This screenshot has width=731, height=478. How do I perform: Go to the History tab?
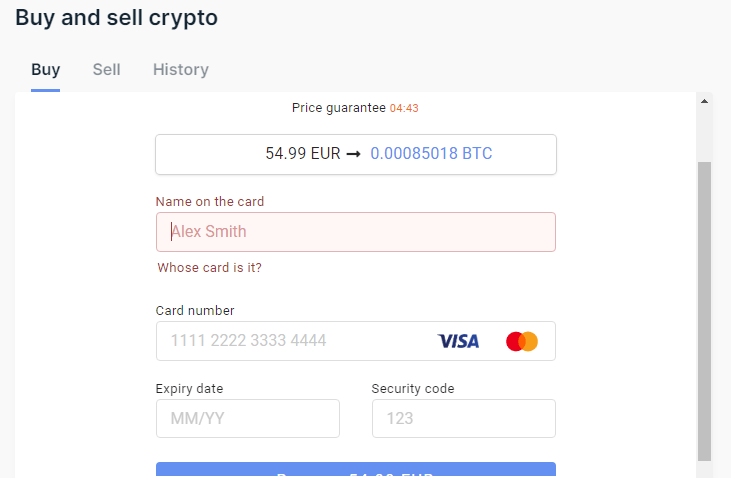tap(181, 70)
